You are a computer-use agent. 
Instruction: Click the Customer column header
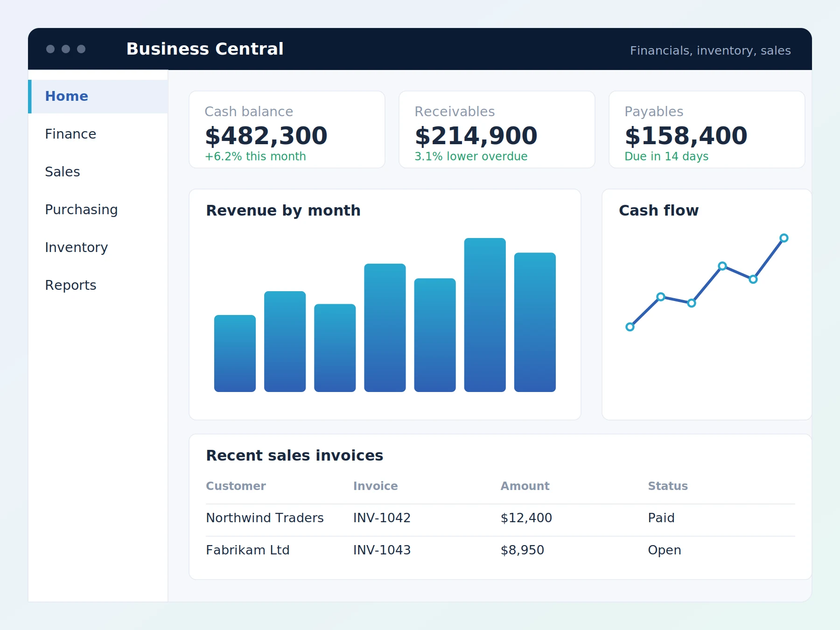tap(236, 486)
